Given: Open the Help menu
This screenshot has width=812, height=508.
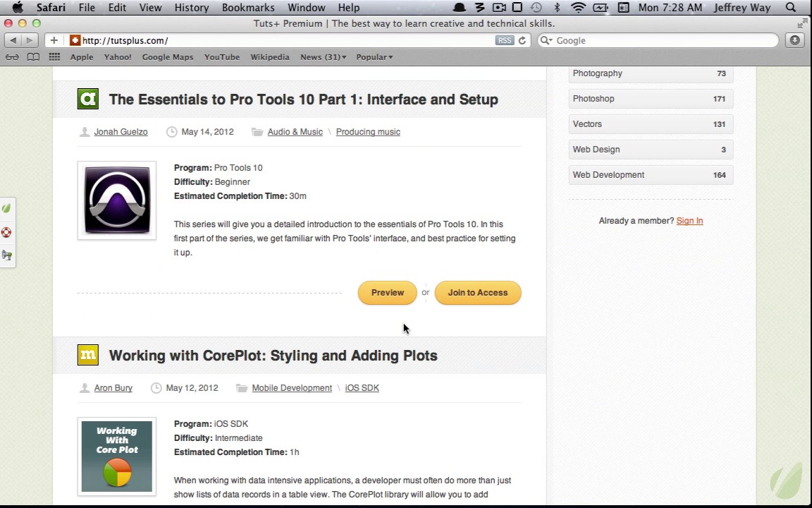Looking at the screenshot, I should (x=348, y=7).
